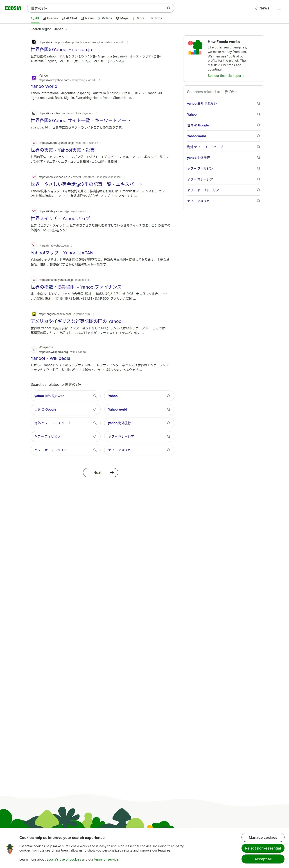Select bottom related search Yahoo world
Screen dimensions: 289x868
pyautogui.click(x=139, y=409)
